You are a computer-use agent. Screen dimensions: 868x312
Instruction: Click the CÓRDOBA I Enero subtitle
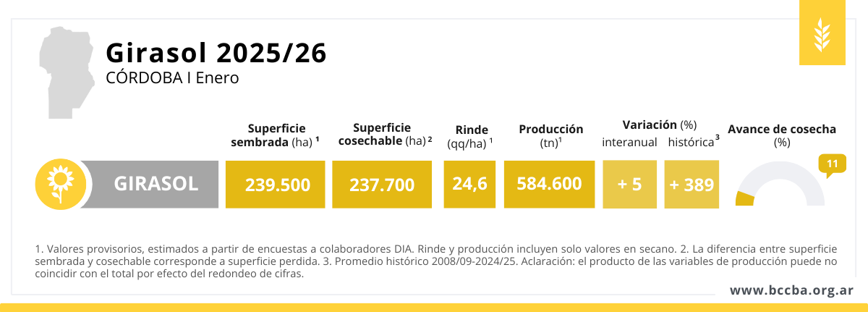coord(171,77)
